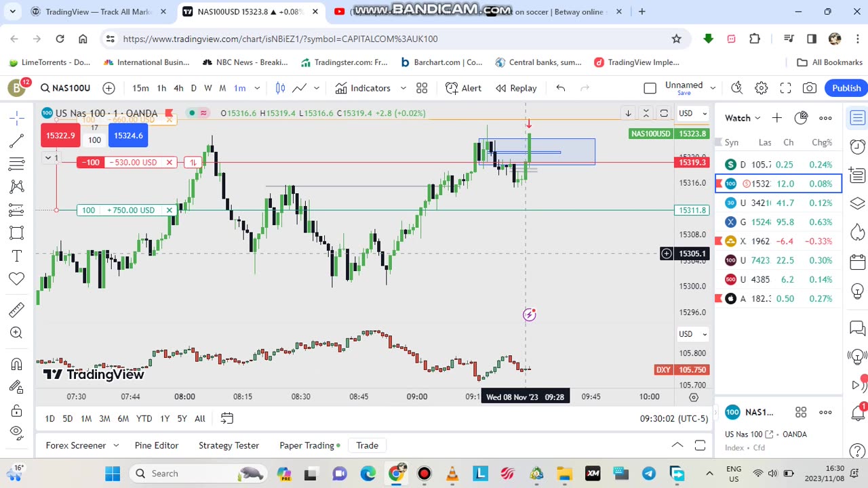Toggle stay in drawing mode

coord(17,387)
